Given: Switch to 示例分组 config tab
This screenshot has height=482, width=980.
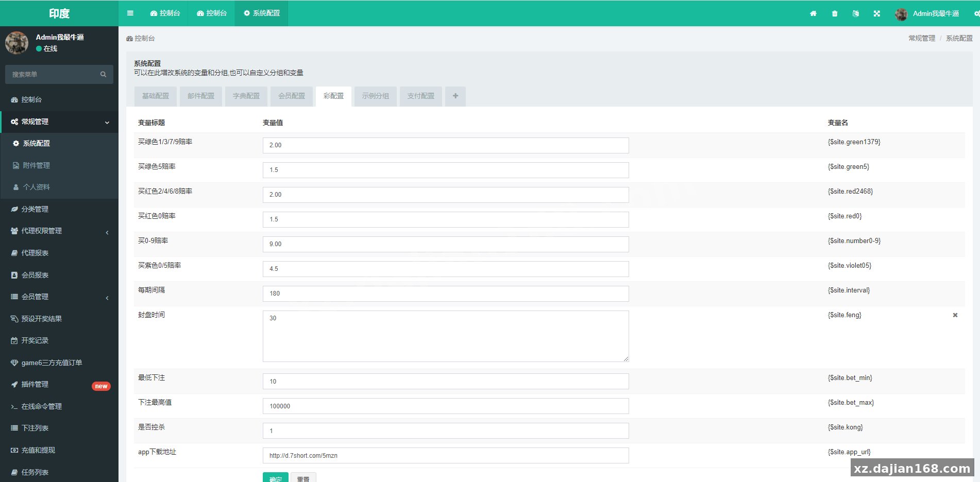Looking at the screenshot, I should click(376, 96).
